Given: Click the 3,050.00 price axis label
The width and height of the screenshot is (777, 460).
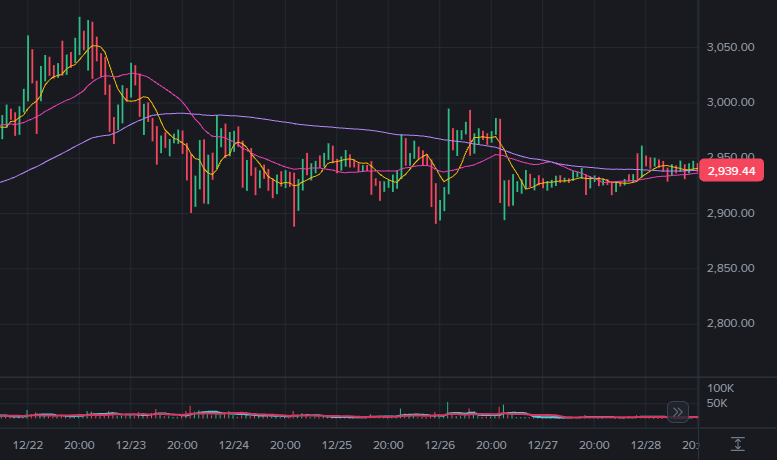Looking at the screenshot, I should pos(728,47).
